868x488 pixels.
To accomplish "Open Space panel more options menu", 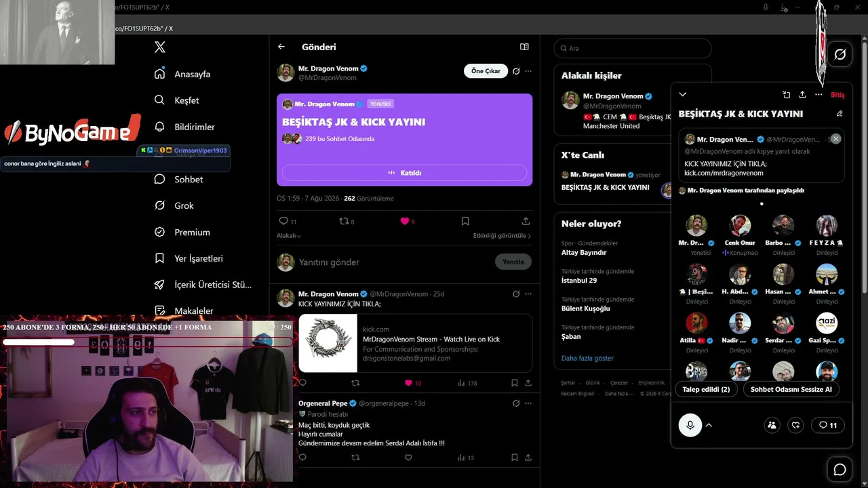I will (818, 95).
